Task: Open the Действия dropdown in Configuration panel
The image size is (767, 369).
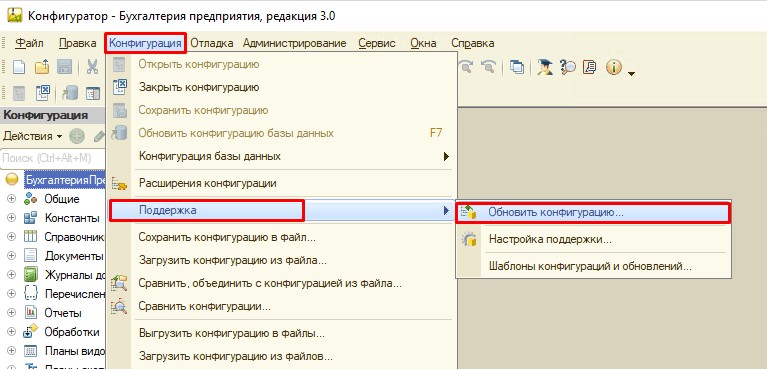Action: click(x=33, y=136)
